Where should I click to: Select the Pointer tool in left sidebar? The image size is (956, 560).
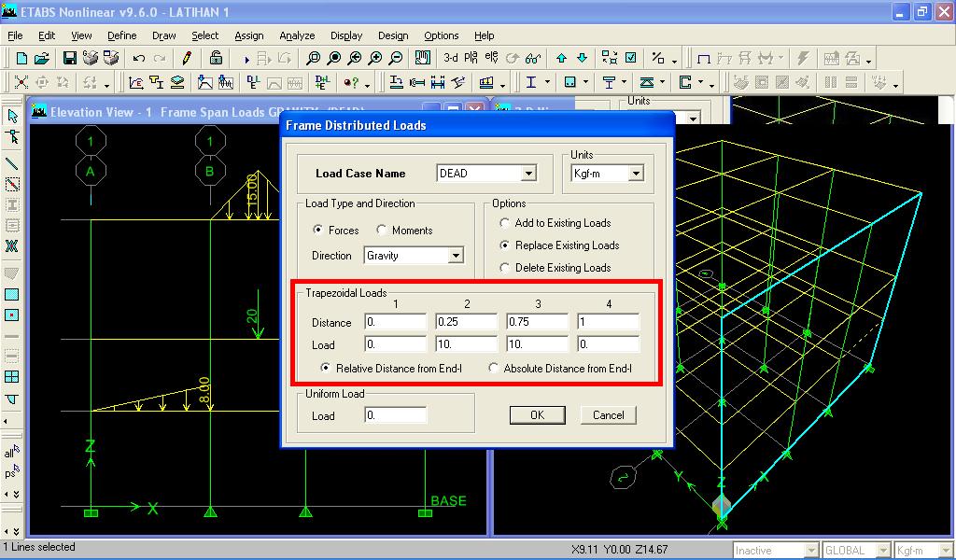(12, 116)
